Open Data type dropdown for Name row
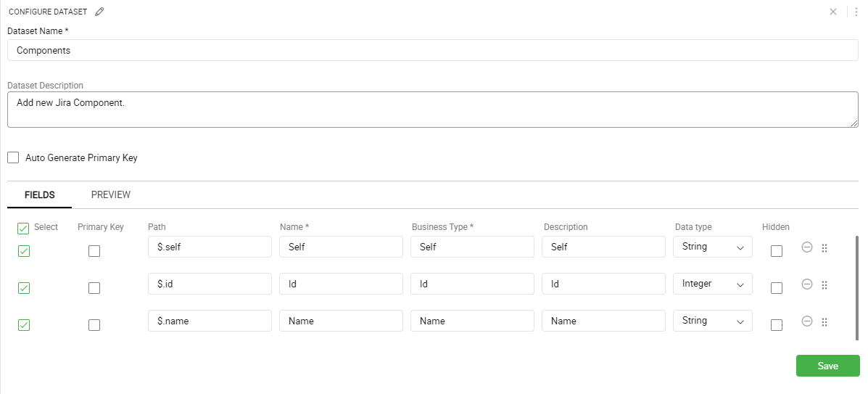The image size is (868, 394). point(712,320)
